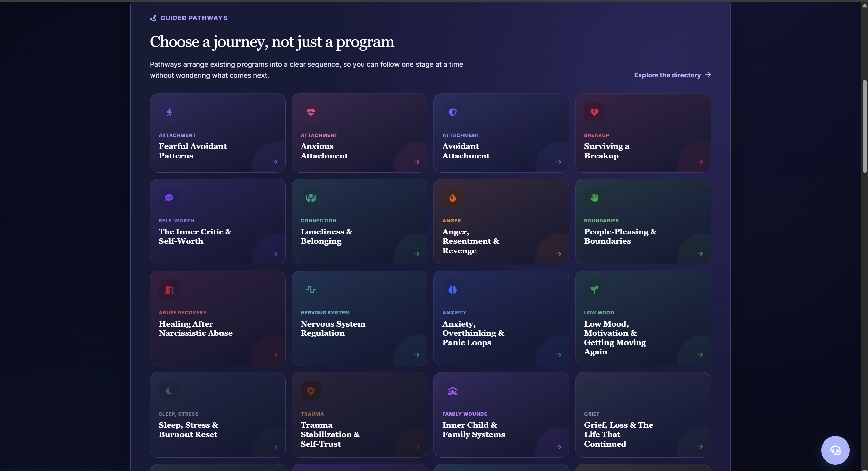Open Fearful Avoidant Patterns pathway title
The height and width of the screenshot is (471, 868).
pos(193,151)
